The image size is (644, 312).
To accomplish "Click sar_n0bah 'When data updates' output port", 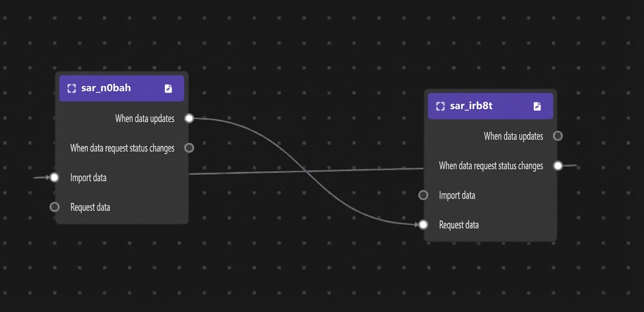I will click(189, 118).
